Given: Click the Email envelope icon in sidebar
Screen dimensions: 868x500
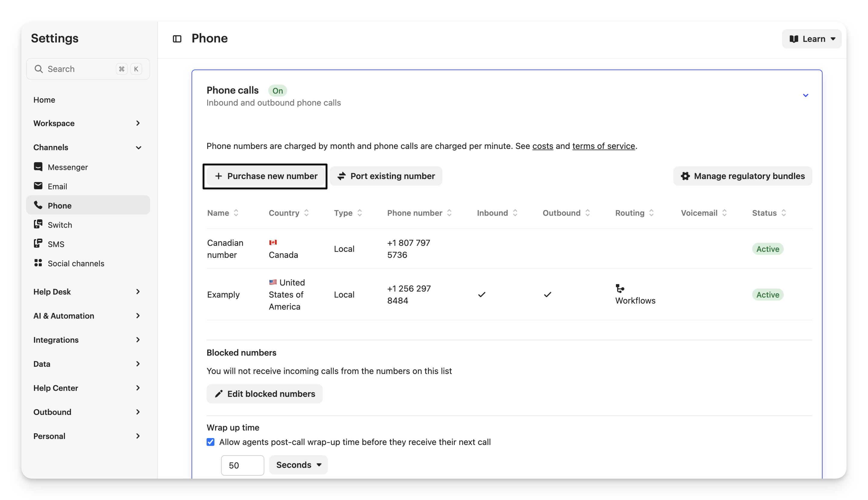Looking at the screenshot, I should 38,186.
